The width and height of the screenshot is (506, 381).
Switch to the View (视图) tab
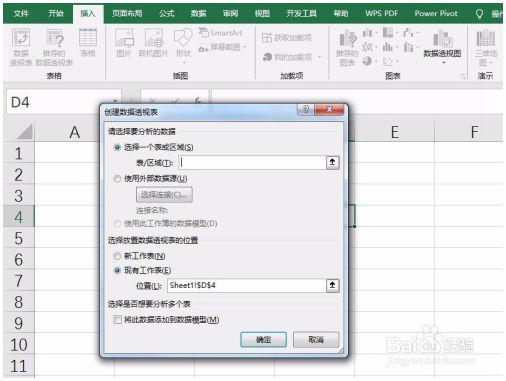[x=262, y=14]
